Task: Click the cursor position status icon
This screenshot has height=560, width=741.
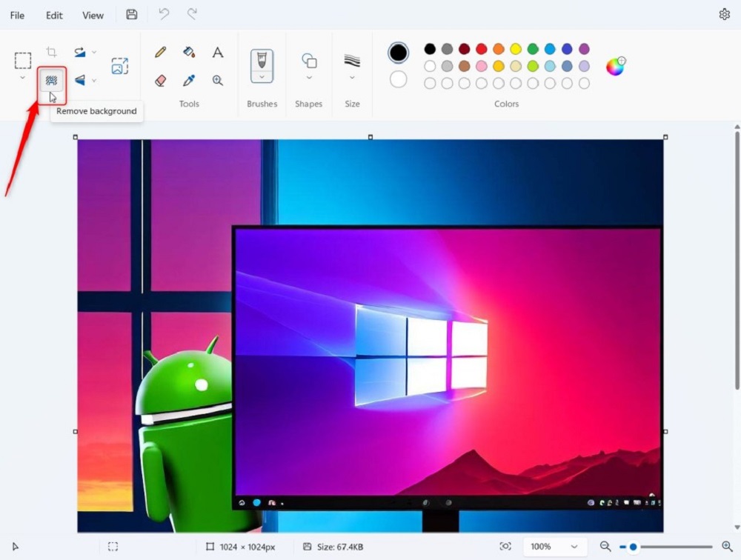Action: coord(15,547)
